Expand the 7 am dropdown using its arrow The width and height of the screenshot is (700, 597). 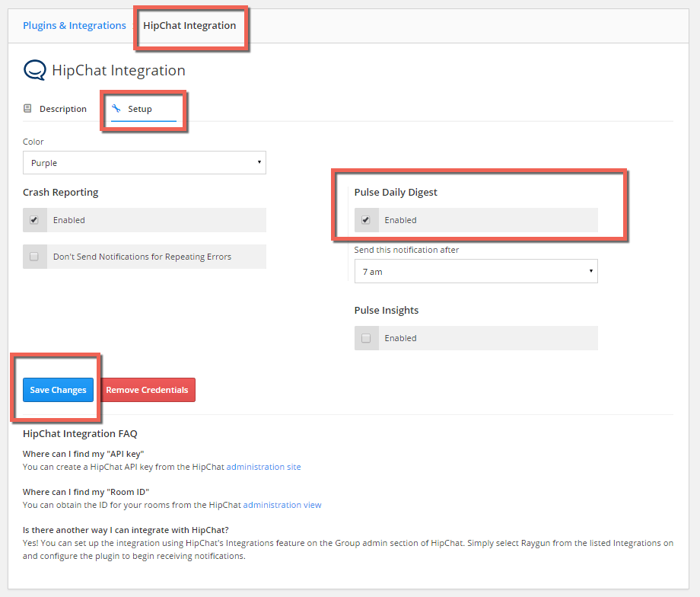click(590, 271)
